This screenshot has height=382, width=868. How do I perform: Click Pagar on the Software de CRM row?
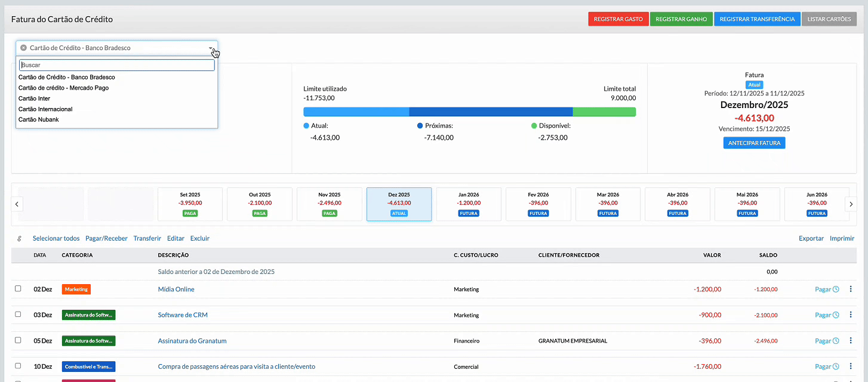point(823,315)
